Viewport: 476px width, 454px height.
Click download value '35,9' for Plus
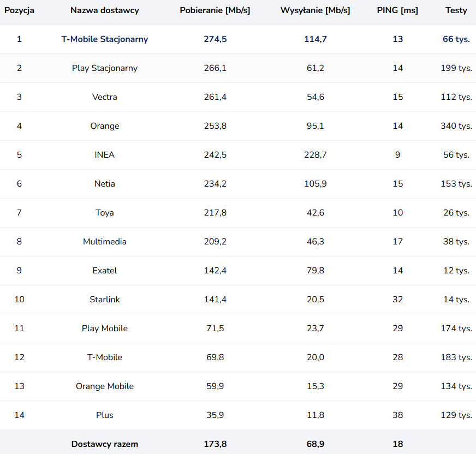pos(215,415)
